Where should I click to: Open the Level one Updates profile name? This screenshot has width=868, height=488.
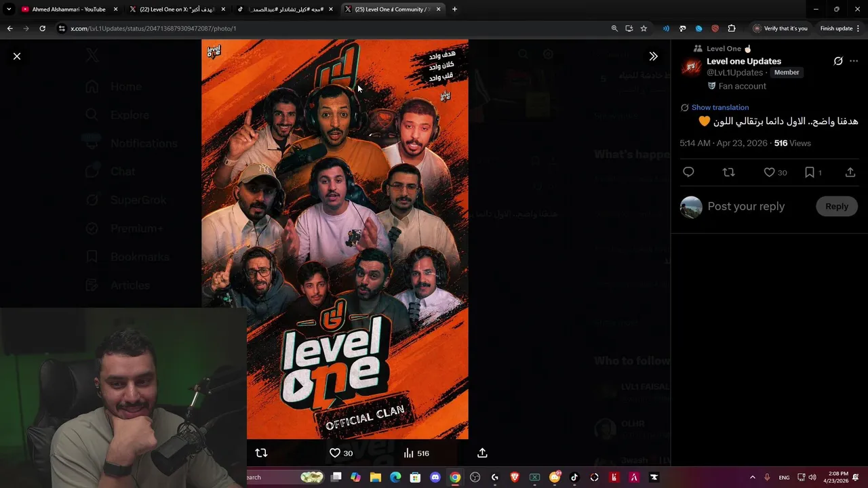[744, 61]
